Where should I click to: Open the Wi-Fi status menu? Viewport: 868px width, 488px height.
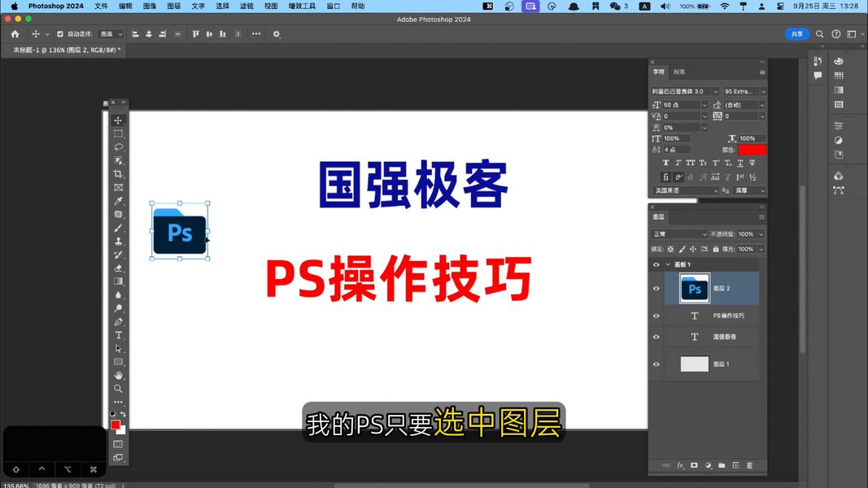point(725,6)
